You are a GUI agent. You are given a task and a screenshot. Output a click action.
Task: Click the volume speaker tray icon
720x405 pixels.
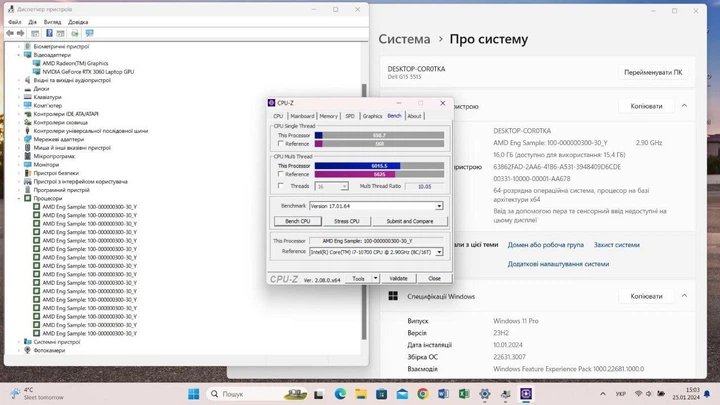[x=649, y=394]
